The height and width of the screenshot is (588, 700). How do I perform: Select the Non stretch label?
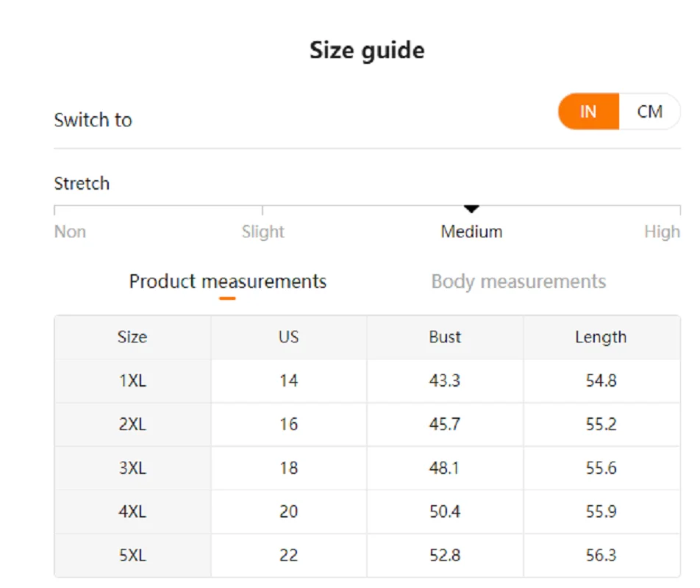70,232
